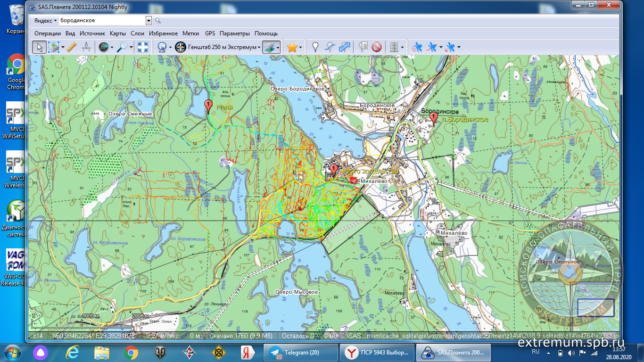Click the RU language indicator in tray
This screenshot has height=362, width=644.
point(536,352)
